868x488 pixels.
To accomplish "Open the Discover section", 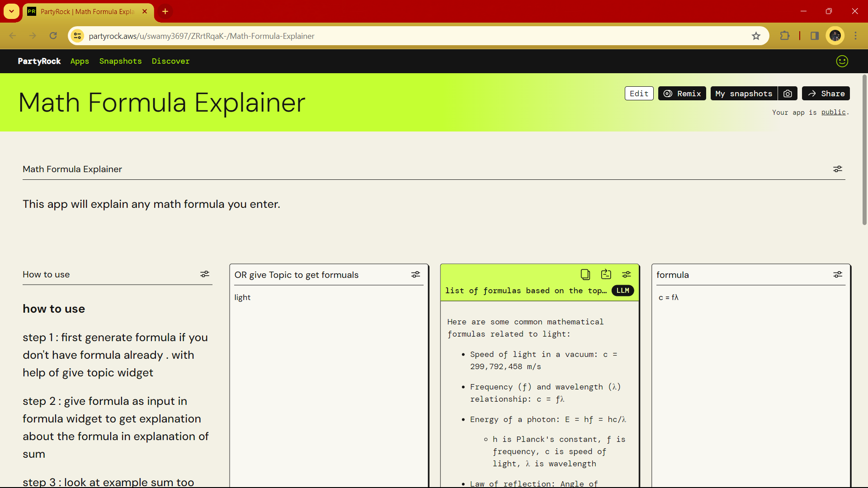I will pos(170,61).
